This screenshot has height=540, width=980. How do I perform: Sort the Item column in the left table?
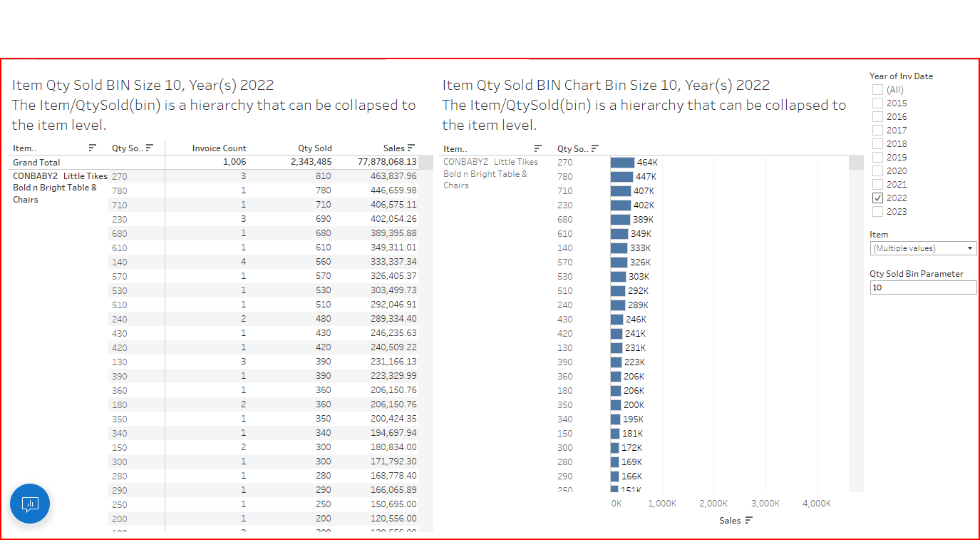[92, 148]
